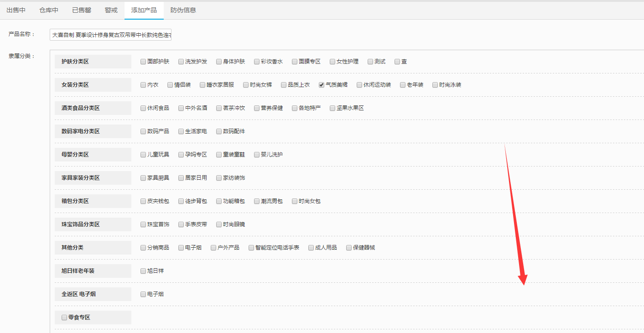Select the 数码产品 checkbox
The image size is (644, 333).
[x=143, y=131]
